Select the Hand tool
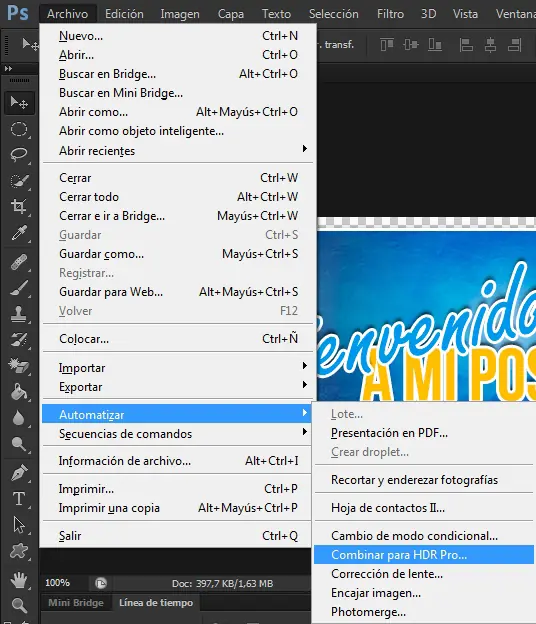The width and height of the screenshot is (536, 624). (x=19, y=580)
